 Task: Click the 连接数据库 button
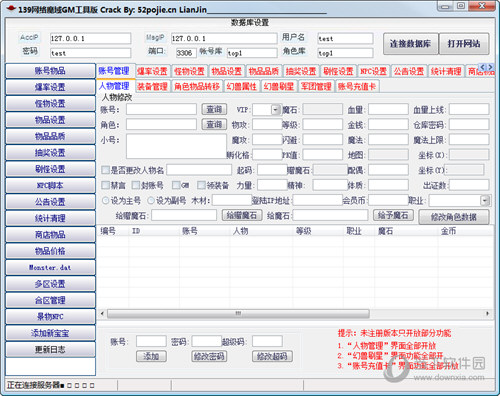[x=410, y=44]
